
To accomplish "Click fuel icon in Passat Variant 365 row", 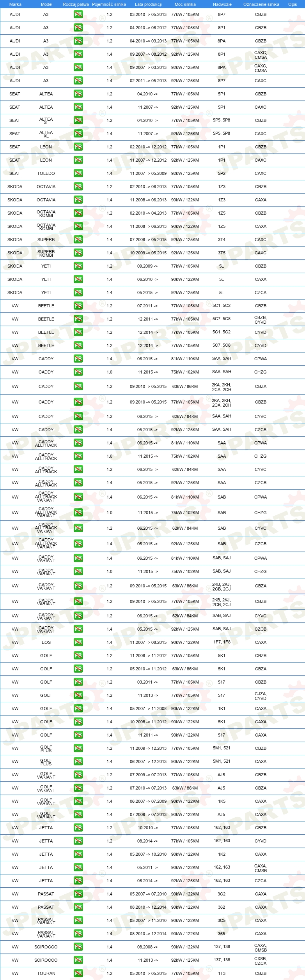I will [78, 934].
